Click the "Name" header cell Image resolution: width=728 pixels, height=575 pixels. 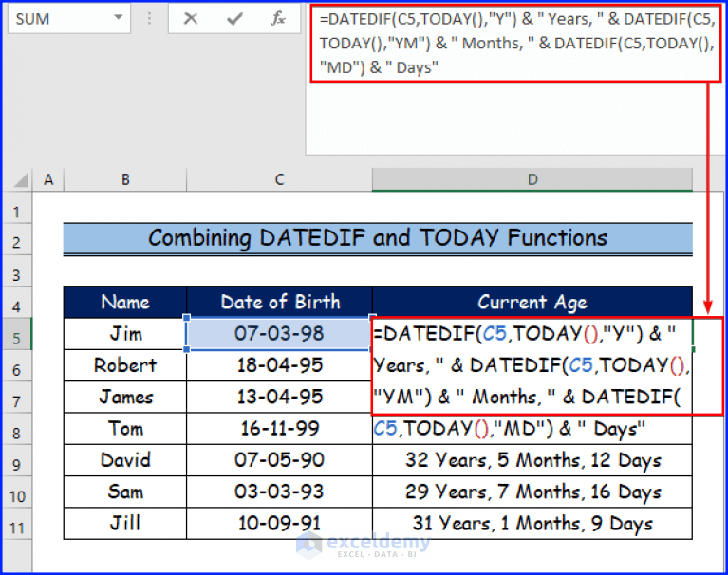click(x=125, y=302)
